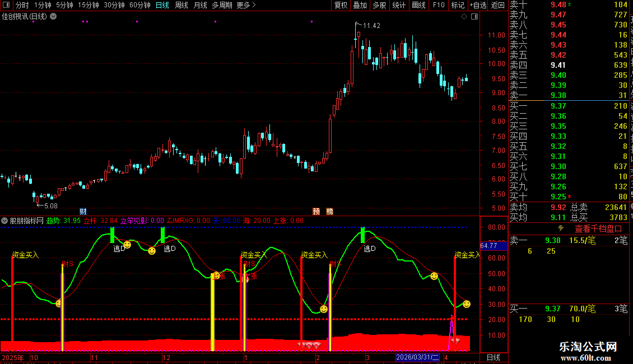Image resolution: width=633 pixels, height=364 pixels.
Task: Open the 画线 drawing tools
Action: point(418,5)
